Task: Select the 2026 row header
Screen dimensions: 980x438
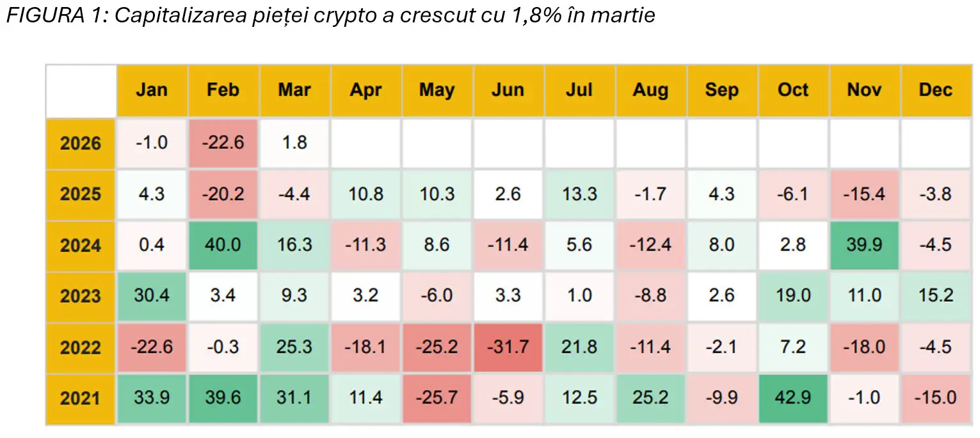Action: tap(81, 143)
